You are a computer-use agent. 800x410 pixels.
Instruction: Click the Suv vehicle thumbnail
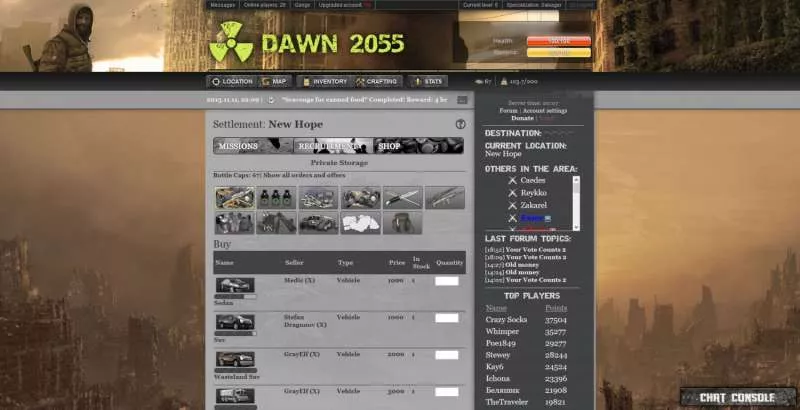click(235, 322)
